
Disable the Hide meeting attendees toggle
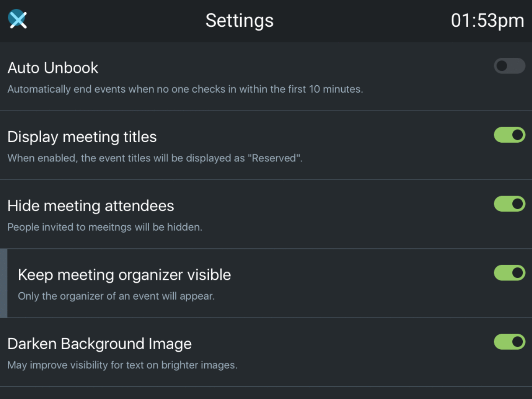click(509, 204)
